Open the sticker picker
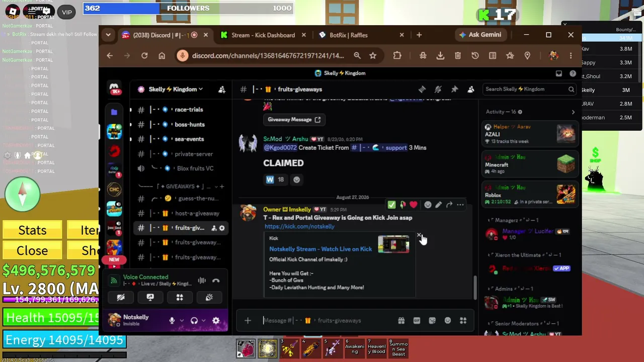This screenshot has height=362, width=644. (x=432, y=320)
